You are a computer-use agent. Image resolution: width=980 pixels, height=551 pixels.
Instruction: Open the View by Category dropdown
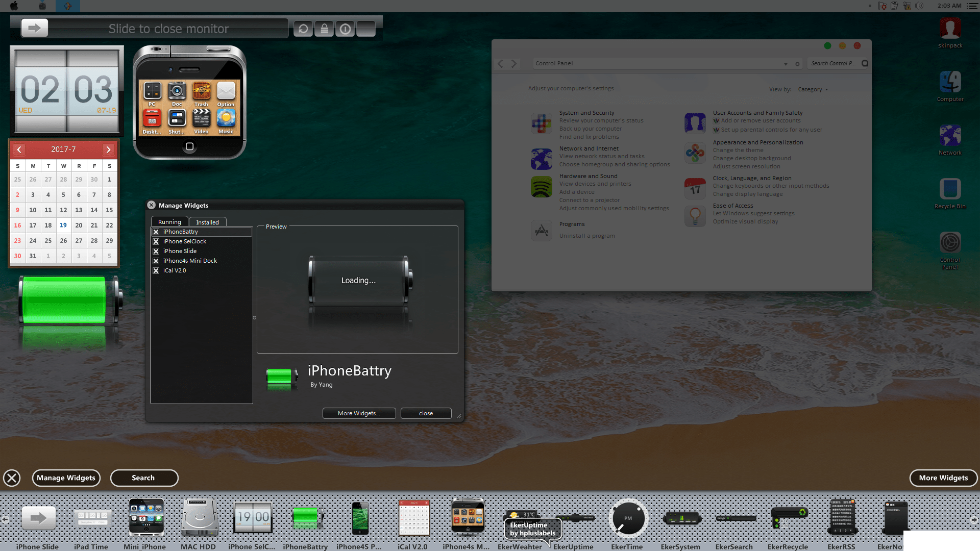coord(813,89)
